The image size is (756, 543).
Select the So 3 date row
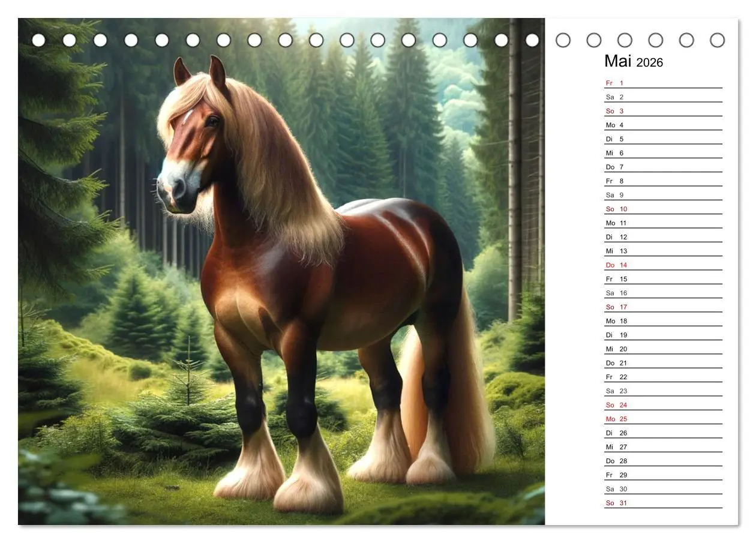click(663, 111)
